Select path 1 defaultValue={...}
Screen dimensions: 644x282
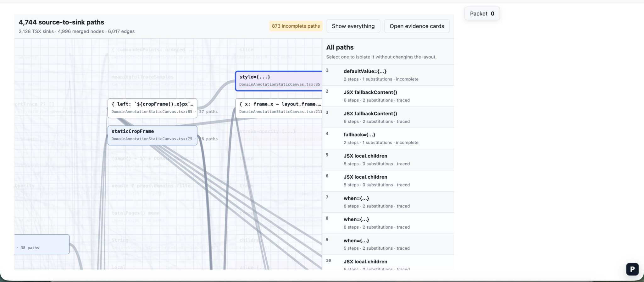pyautogui.click(x=388, y=75)
